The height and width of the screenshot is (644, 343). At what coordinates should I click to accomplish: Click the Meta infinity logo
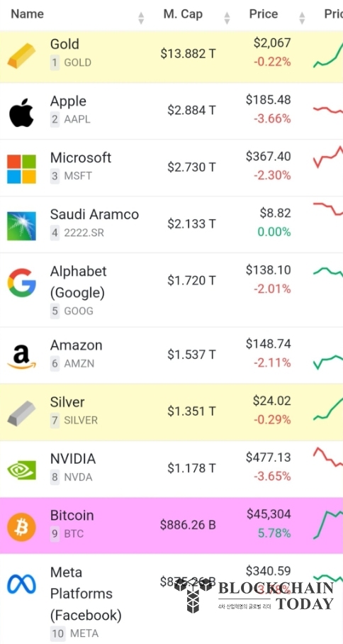coord(21,584)
